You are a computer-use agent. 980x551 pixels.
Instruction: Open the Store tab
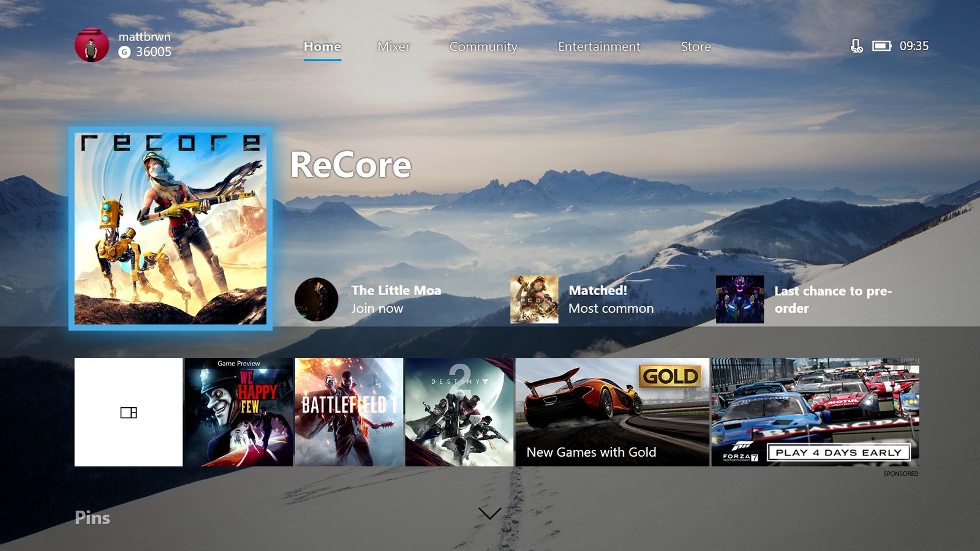(x=696, y=47)
